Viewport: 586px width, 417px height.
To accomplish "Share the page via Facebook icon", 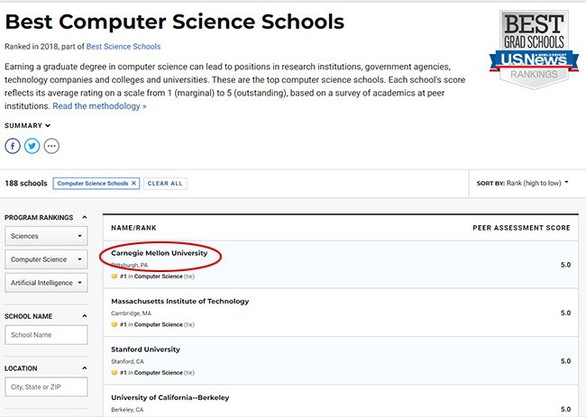I will click(x=12, y=146).
